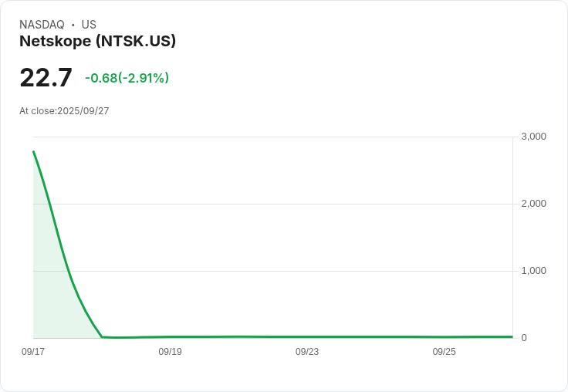Click the 0 y-axis label
Image resolution: width=568 pixels, height=392 pixels.
pyautogui.click(x=524, y=338)
